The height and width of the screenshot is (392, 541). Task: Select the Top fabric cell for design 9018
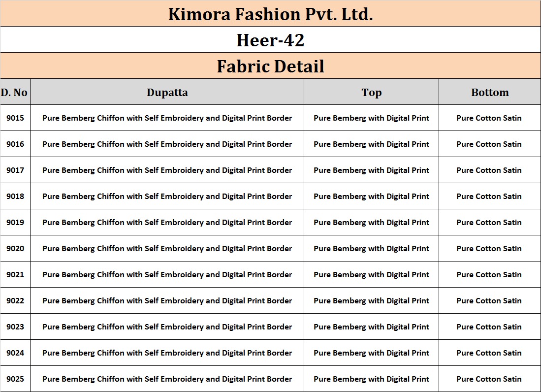tap(371, 196)
